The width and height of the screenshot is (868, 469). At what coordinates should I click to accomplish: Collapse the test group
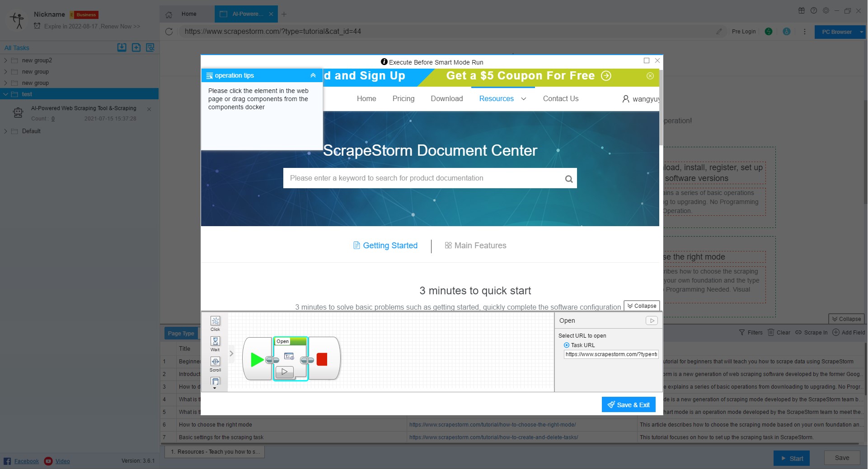click(5, 94)
